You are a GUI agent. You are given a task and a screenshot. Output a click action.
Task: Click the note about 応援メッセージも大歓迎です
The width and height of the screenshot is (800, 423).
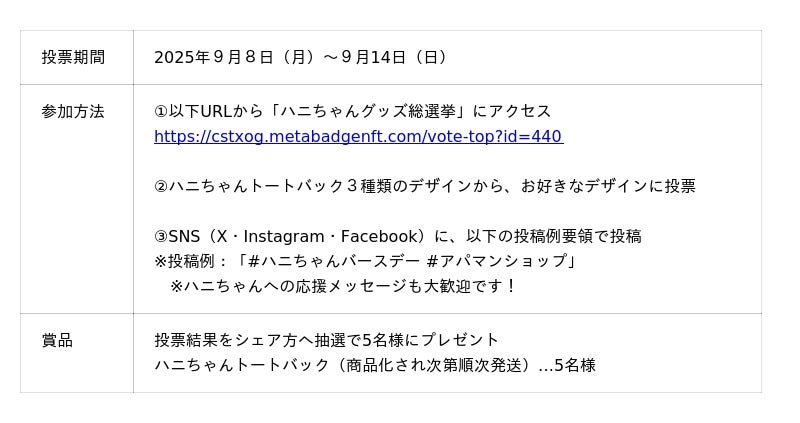pos(344,287)
